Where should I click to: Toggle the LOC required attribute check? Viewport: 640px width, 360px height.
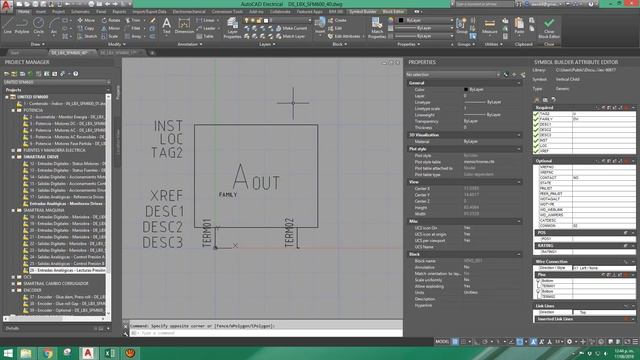536,145
